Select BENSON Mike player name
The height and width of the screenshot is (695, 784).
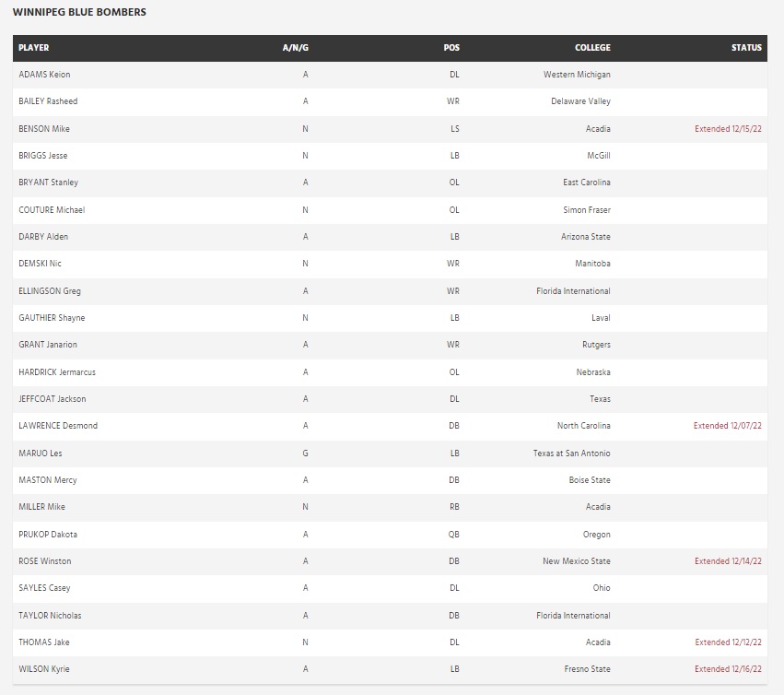(x=44, y=129)
